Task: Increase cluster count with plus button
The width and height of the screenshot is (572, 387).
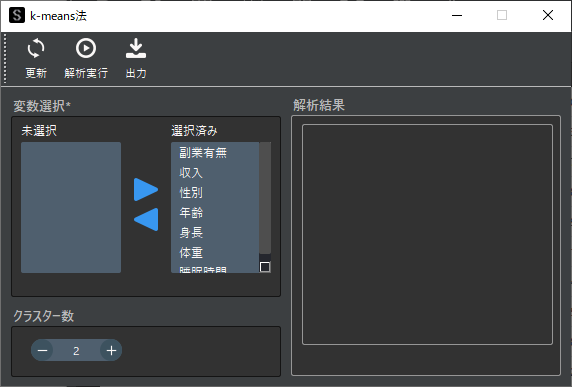Action: tap(111, 351)
